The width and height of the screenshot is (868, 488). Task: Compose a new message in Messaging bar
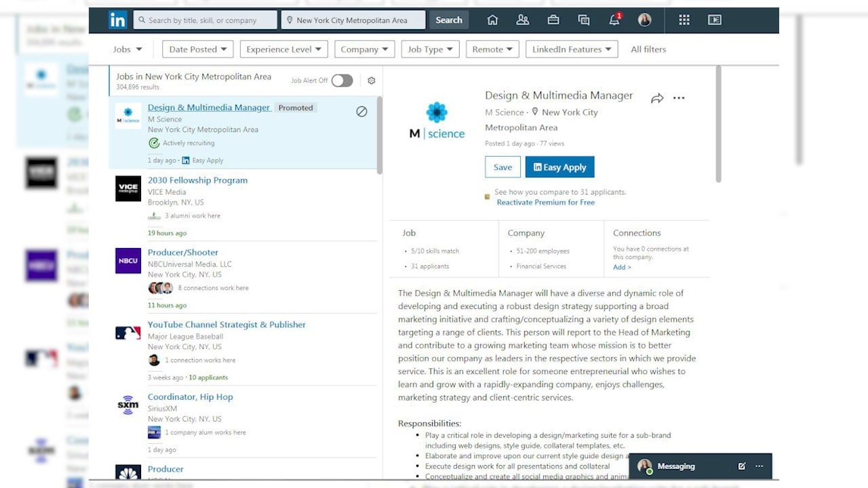coord(742,466)
